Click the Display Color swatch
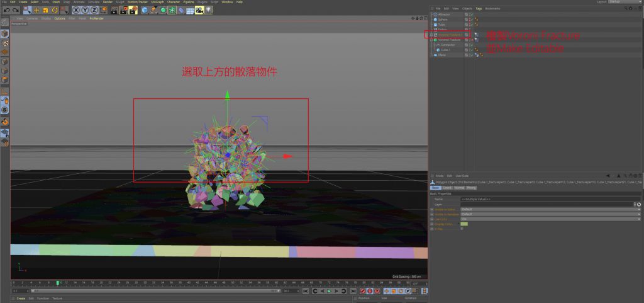The width and height of the screenshot is (644, 303). (x=464, y=224)
